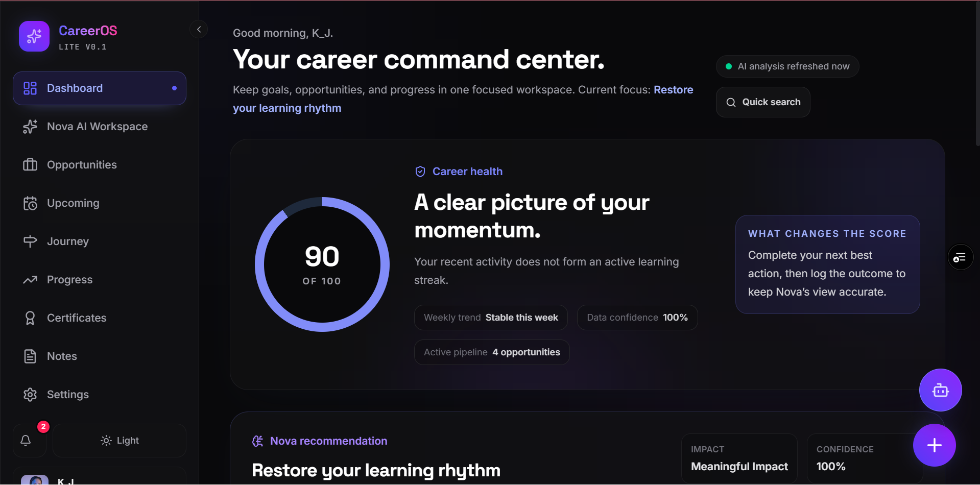980x485 pixels.
Task: Open notifications with the bell icon
Action: (26, 440)
